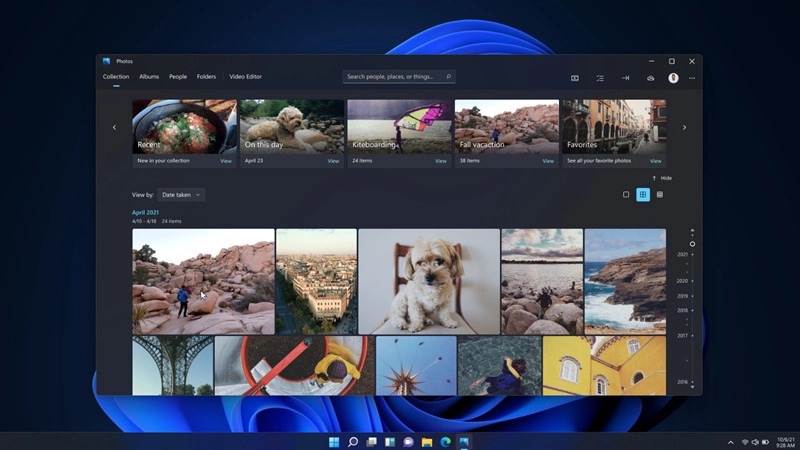Click View link on Kiteboarding album card
800x450 pixels.
click(441, 161)
